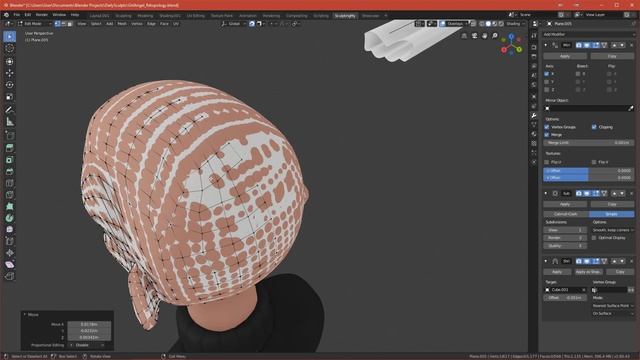Switch to the UV Editing workspace tab
This screenshot has width=640, height=360.
196,16
